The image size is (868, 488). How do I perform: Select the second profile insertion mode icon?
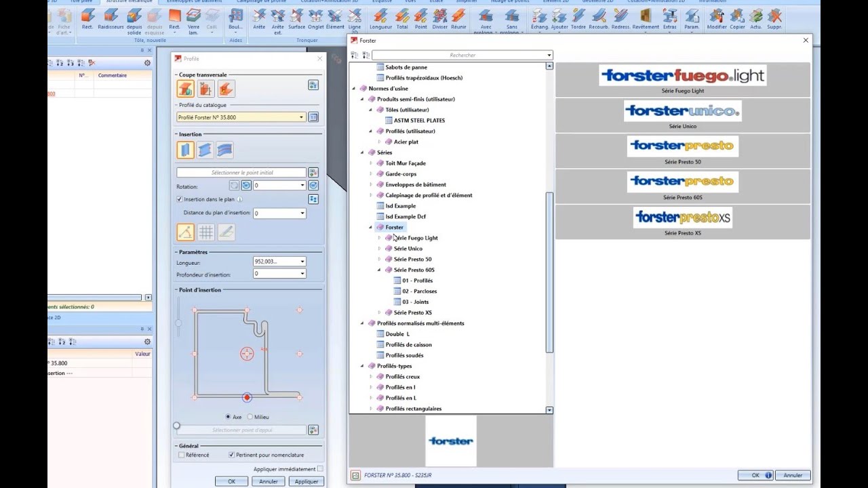click(x=205, y=150)
